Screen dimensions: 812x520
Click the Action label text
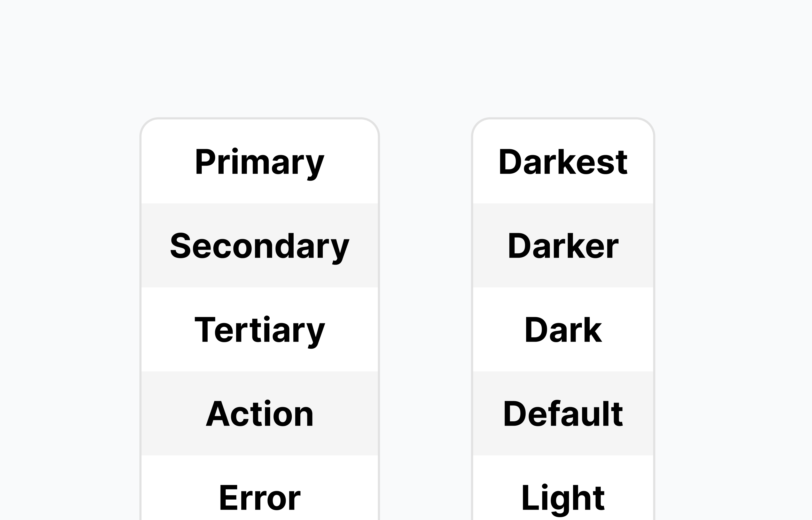[259, 414]
